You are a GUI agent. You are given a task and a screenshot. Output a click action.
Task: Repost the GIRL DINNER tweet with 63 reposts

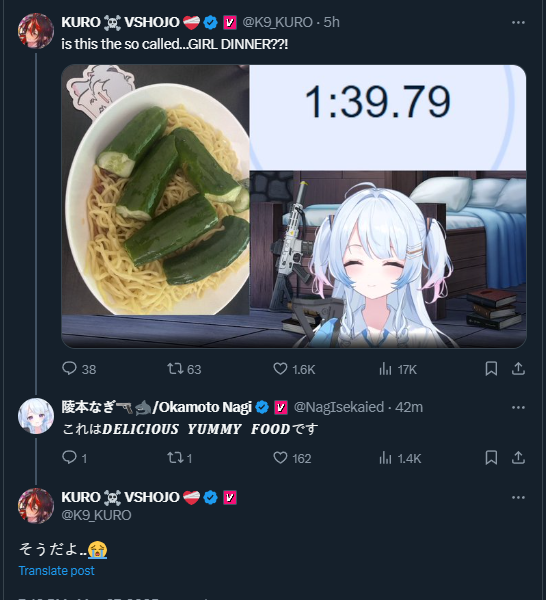[175, 369]
